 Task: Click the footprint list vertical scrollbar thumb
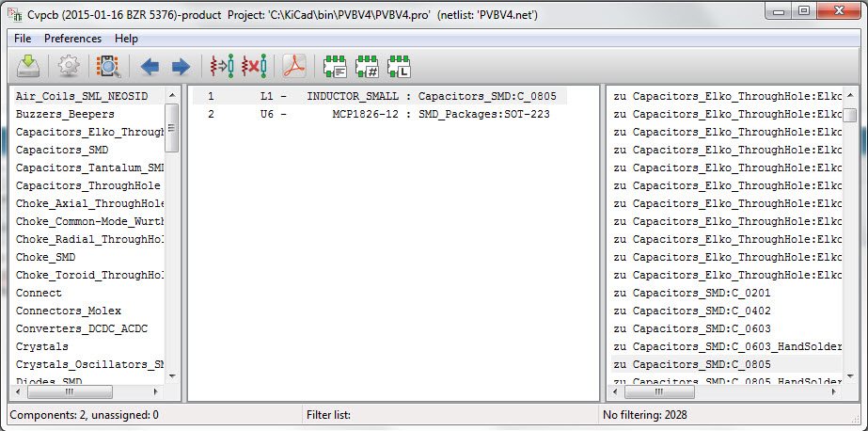849,116
